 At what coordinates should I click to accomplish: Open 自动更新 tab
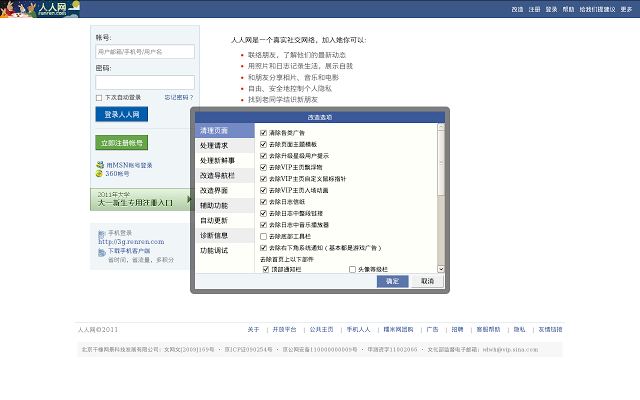(224, 220)
